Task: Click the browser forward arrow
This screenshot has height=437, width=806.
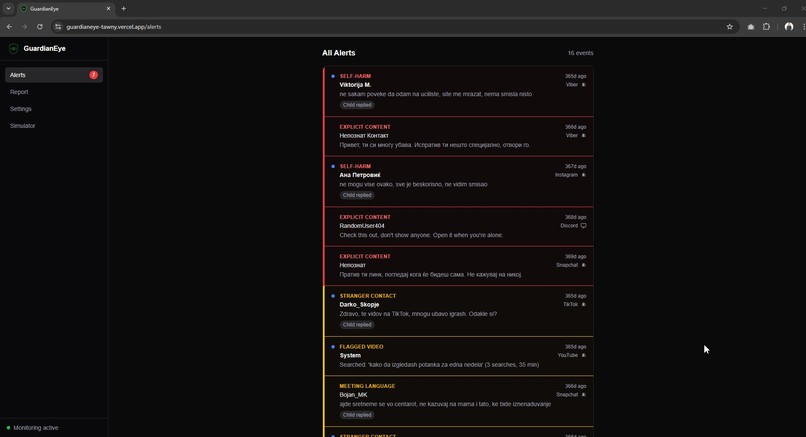Action: click(24, 27)
